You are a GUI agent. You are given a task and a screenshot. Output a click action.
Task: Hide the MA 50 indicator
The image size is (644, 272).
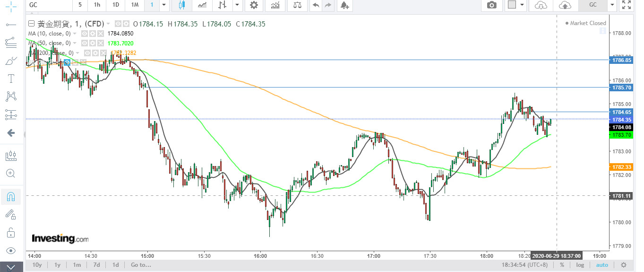[85, 43]
